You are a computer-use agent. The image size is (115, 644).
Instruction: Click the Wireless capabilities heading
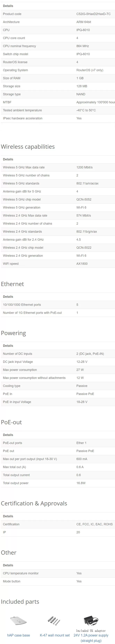pyautogui.click(x=28, y=146)
